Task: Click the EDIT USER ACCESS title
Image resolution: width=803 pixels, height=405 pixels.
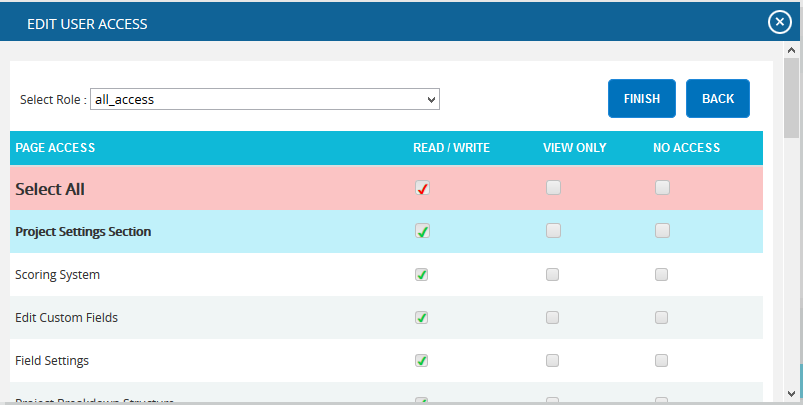Action: pos(87,24)
